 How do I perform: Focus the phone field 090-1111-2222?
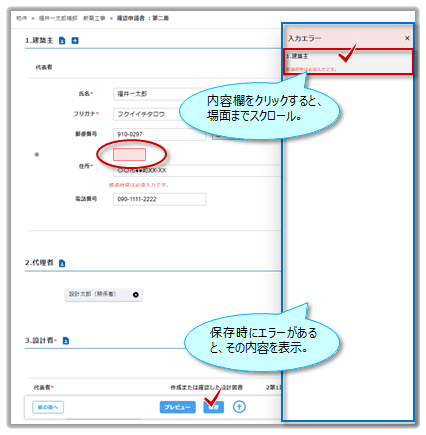pos(160,199)
